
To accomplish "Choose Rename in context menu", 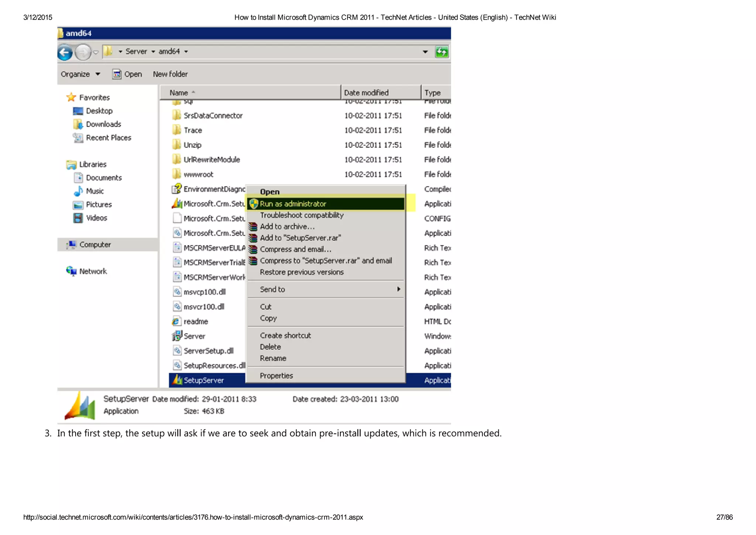I will [326, 359].
